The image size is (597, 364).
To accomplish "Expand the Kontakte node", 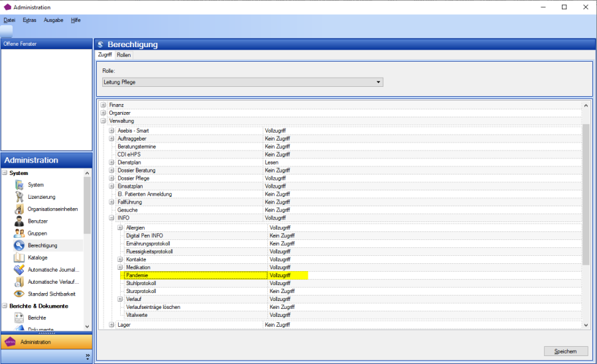I will coord(120,259).
